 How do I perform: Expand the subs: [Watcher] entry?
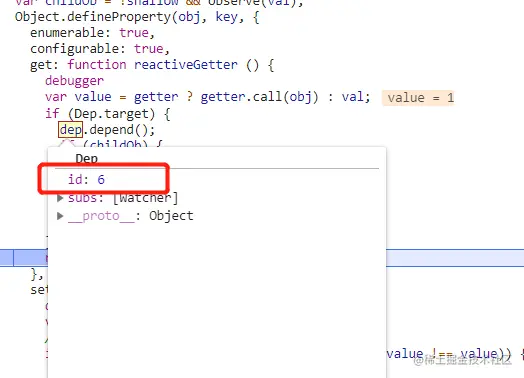(60, 198)
